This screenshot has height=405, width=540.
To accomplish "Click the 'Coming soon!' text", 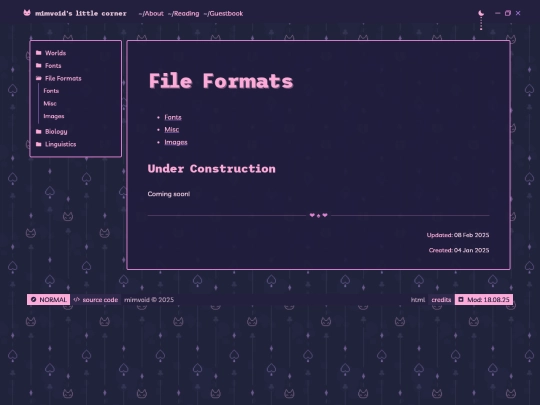I will (169, 194).
